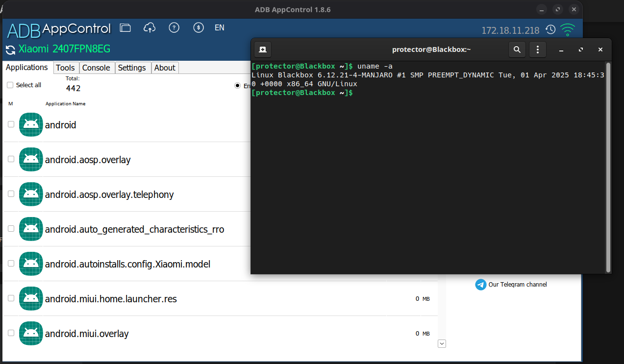
Task: Click the green Wi-Fi connection icon
Action: point(568,30)
